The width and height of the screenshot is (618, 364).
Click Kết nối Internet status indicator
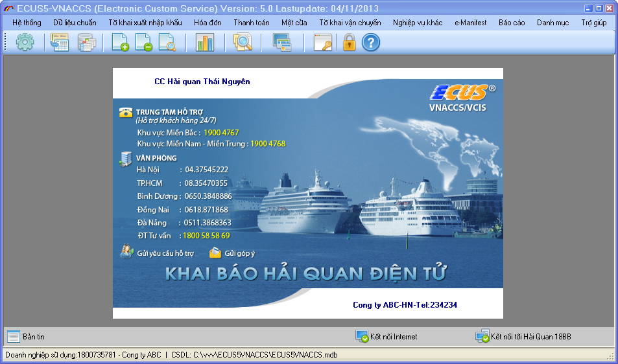[x=393, y=337]
